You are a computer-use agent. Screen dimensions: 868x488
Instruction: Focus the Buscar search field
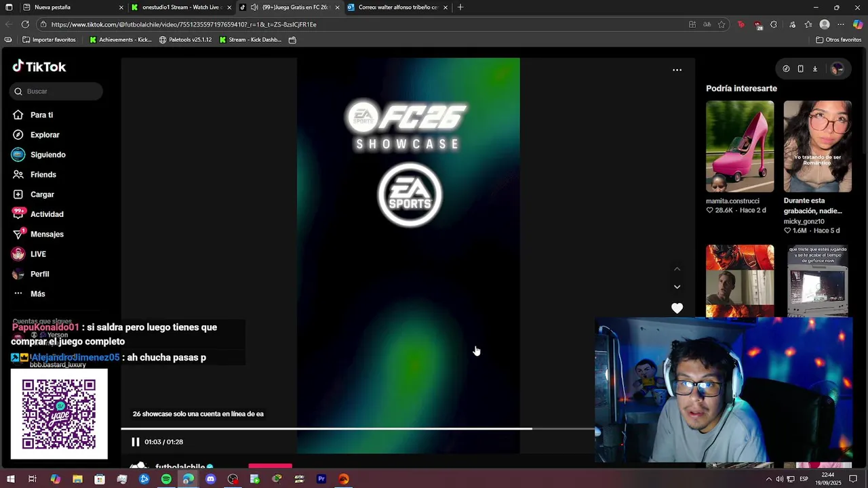click(56, 91)
